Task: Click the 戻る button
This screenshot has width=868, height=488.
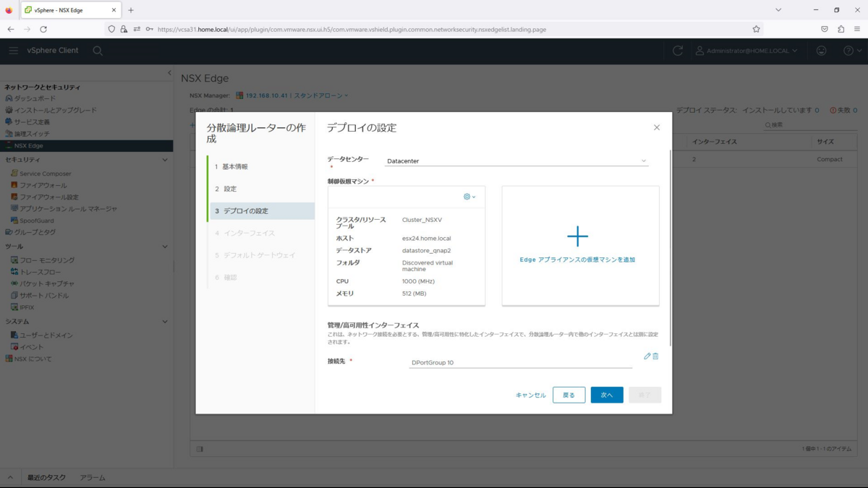Action: point(569,395)
